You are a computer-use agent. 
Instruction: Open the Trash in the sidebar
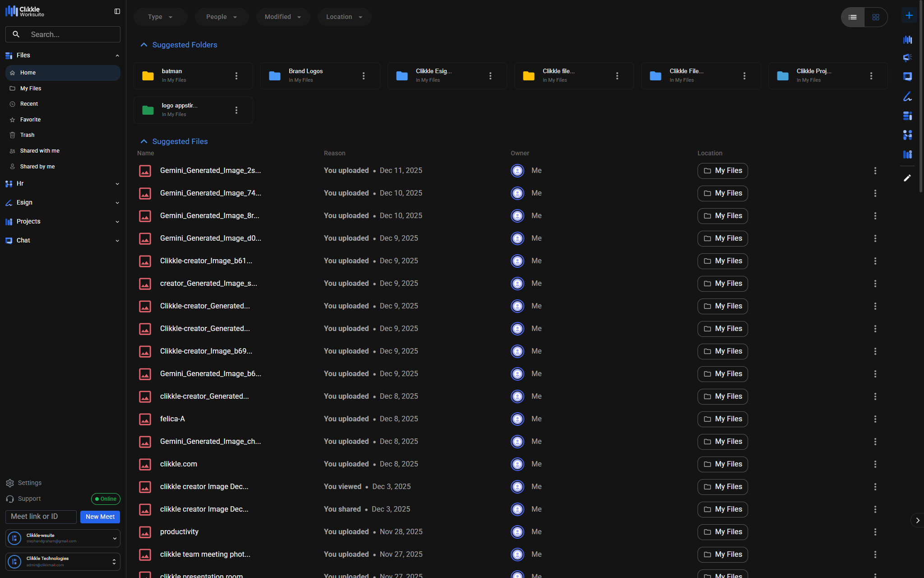pos(27,135)
